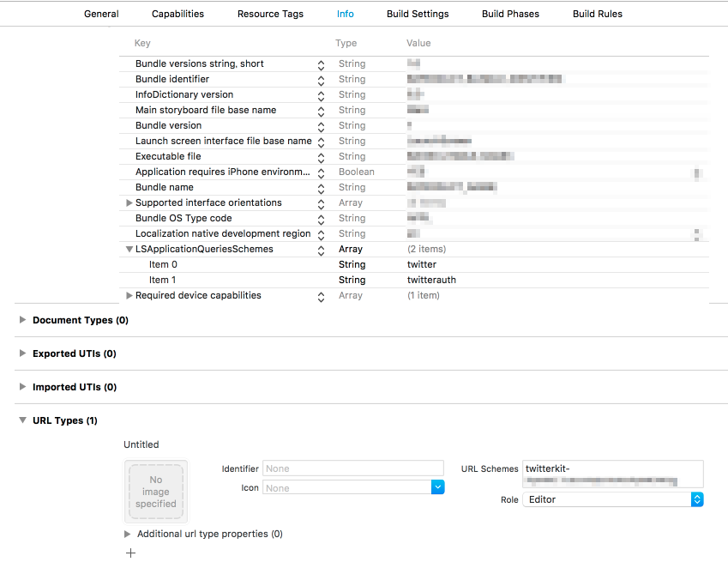The width and height of the screenshot is (728, 568).
Task: Click stepper arrows beside Bundle name key
Action: (321, 188)
